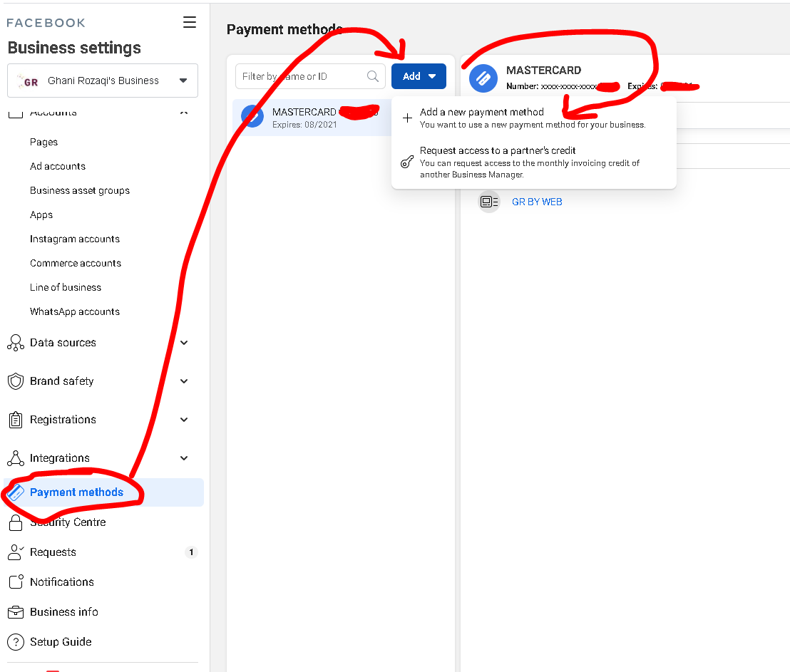Click the GR business logo
Image resolution: width=790 pixels, height=672 pixels.
point(29,81)
